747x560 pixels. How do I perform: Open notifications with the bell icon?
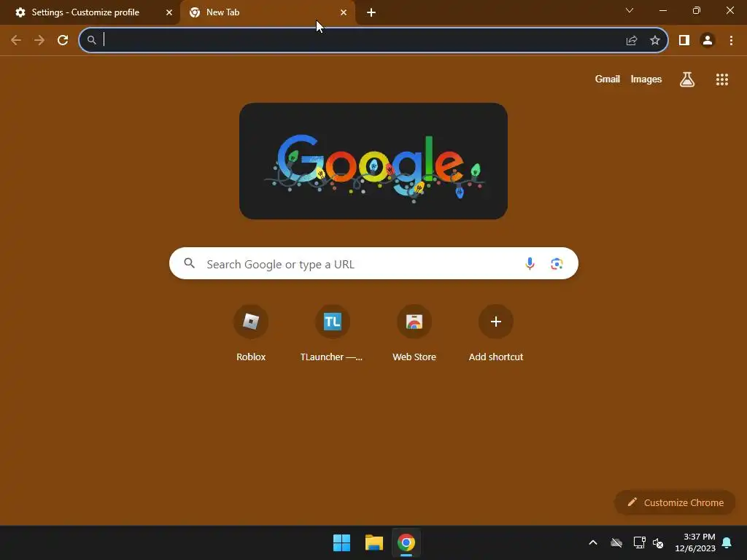727,542
